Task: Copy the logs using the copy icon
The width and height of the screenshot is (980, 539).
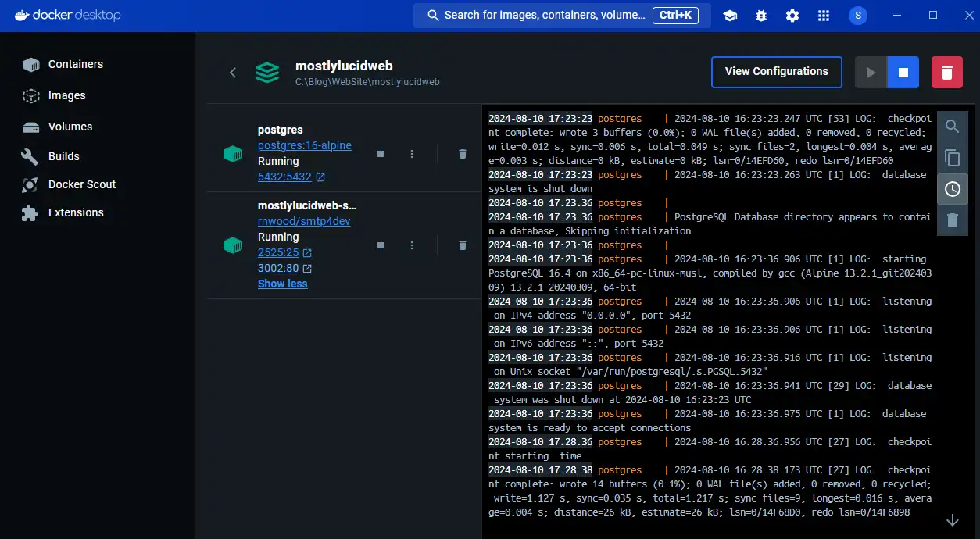Action: (x=952, y=157)
